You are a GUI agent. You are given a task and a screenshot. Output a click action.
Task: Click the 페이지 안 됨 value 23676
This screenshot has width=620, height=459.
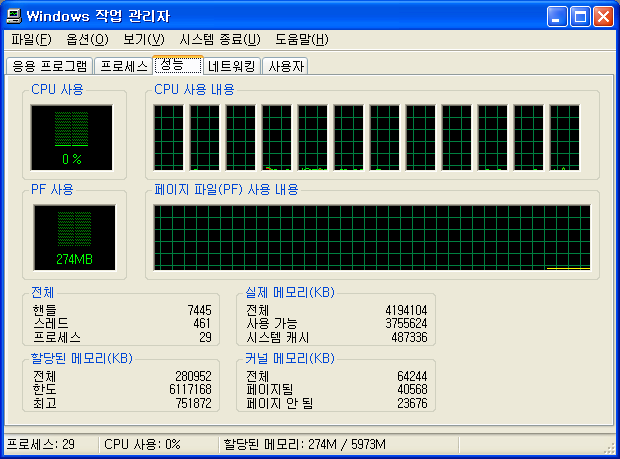[x=412, y=403]
